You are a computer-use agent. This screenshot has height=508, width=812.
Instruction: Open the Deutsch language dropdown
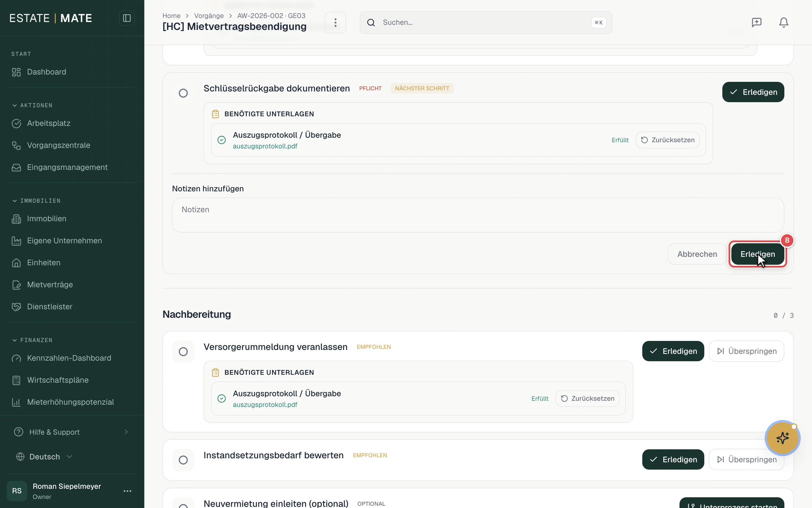click(x=44, y=457)
